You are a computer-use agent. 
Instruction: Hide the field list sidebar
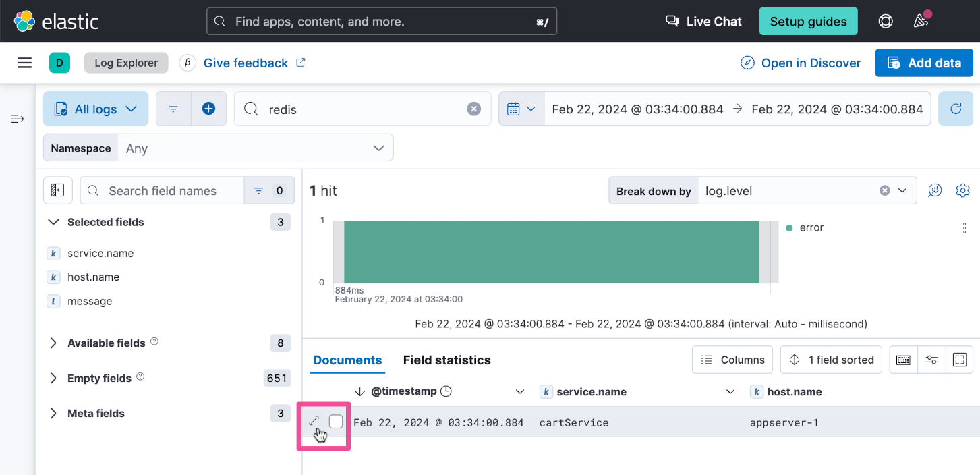pyautogui.click(x=58, y=191)
